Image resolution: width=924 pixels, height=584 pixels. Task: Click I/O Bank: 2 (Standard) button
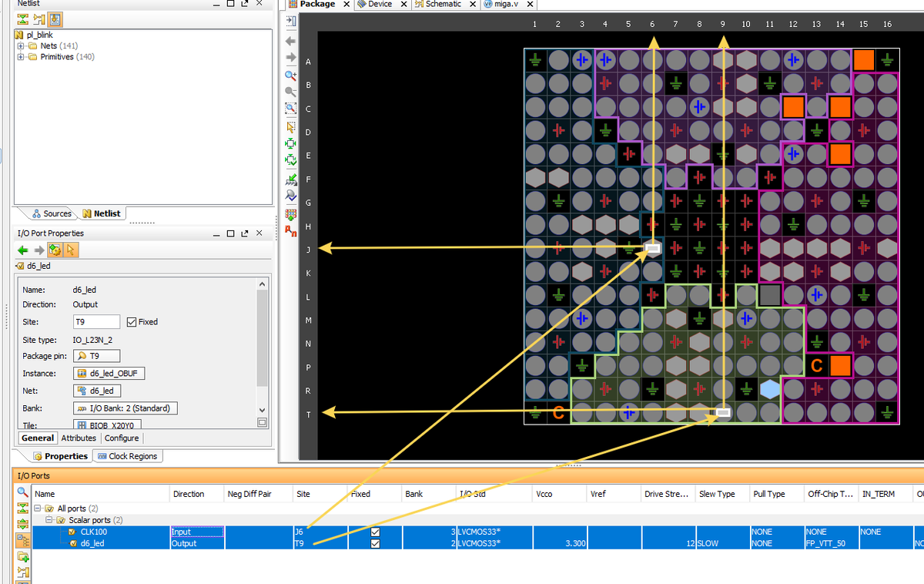click(x=125, y=408)
